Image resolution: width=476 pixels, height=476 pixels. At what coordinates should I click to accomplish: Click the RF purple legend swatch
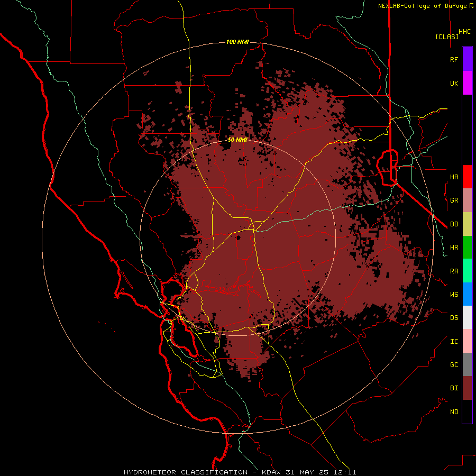467,59
